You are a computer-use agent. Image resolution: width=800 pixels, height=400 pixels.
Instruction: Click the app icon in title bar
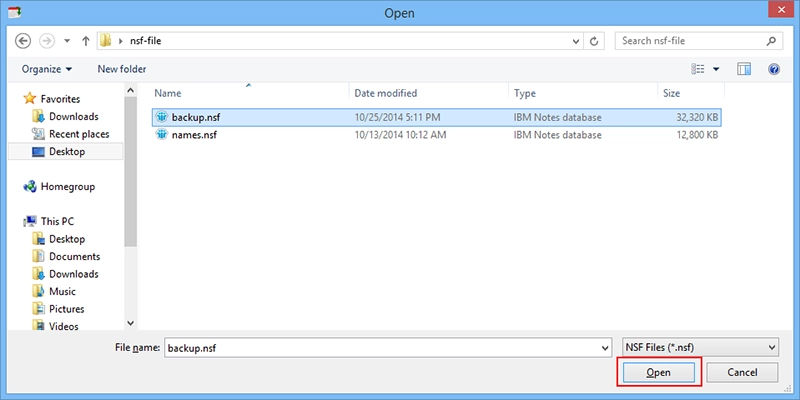[14, 12]
